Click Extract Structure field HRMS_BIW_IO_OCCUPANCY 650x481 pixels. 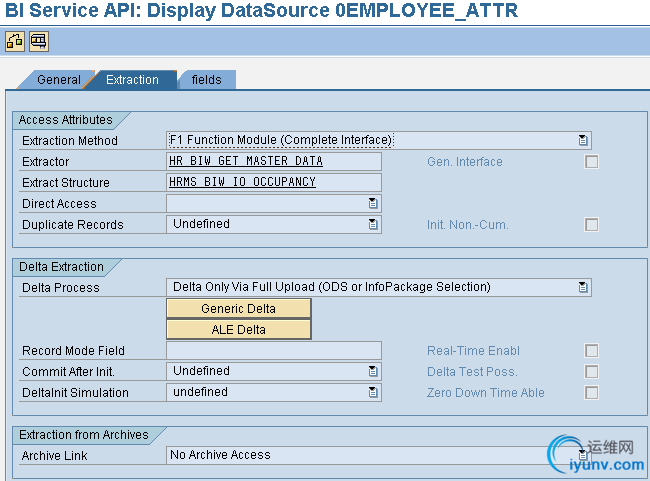274,182
